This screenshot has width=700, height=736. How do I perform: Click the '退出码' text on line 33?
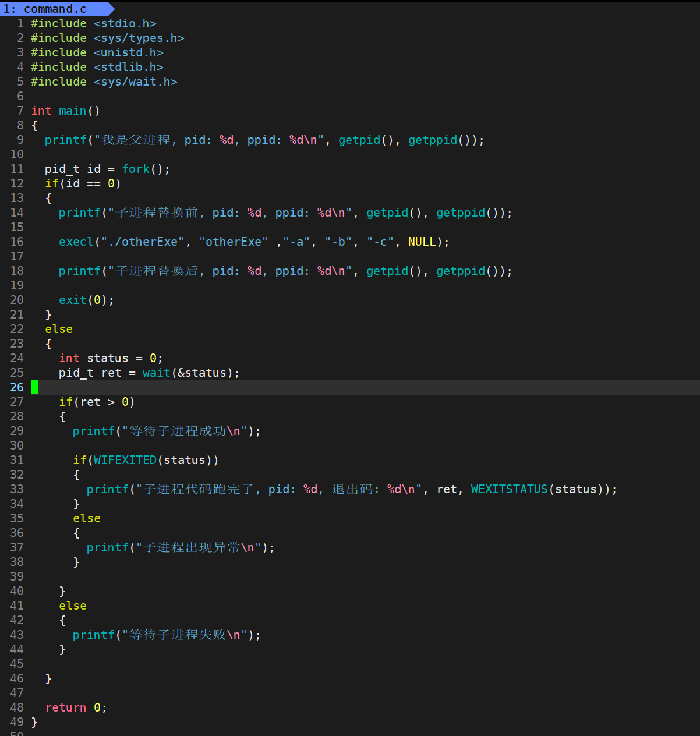(x=352, y=489)
